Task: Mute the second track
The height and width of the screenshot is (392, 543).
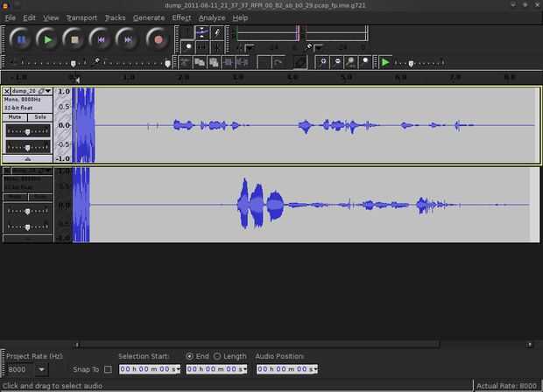Action: tap(15, 197)
